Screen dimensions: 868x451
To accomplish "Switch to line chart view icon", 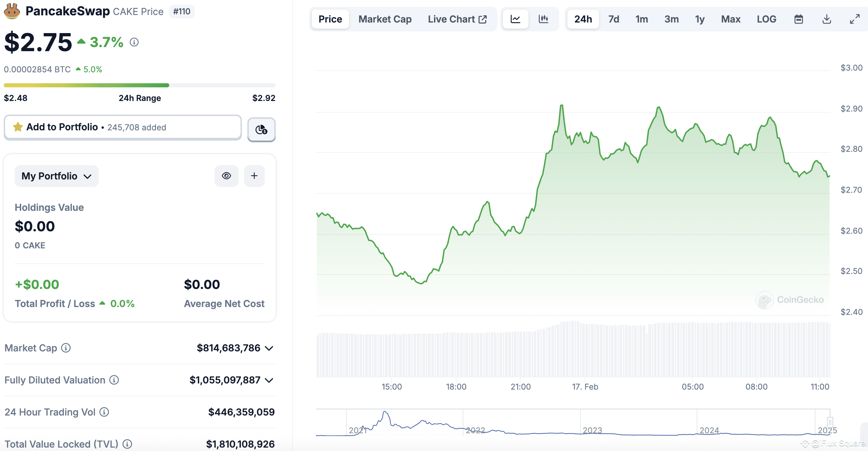I will click(515, 19).
